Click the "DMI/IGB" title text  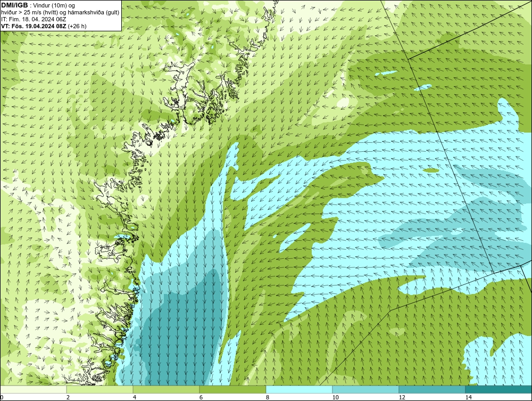point(14,5)
